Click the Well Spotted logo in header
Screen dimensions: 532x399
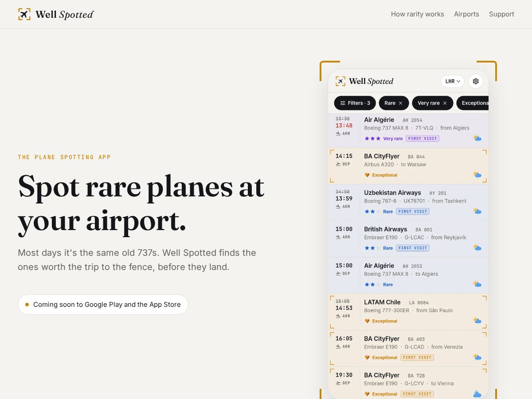[56, 14]
